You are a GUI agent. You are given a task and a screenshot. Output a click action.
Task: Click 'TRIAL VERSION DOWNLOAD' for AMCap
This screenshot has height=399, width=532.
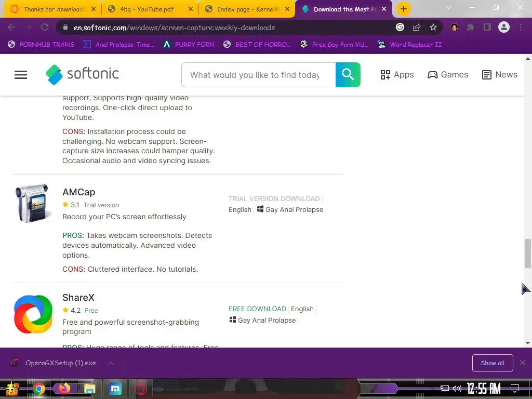[274, 198]
